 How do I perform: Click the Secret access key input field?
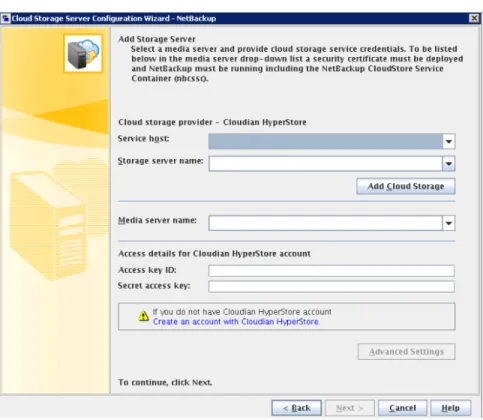pyautogui.click(x=331, y=286)
